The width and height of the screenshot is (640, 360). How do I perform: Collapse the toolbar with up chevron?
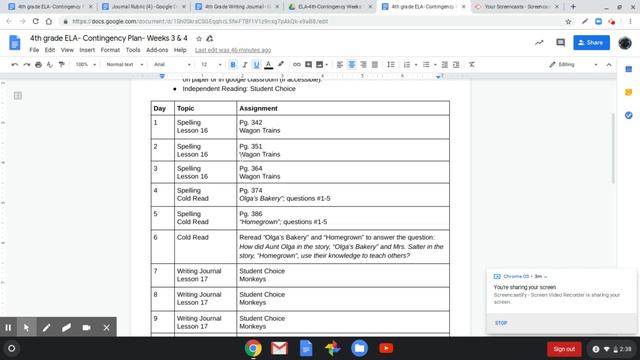609,64
